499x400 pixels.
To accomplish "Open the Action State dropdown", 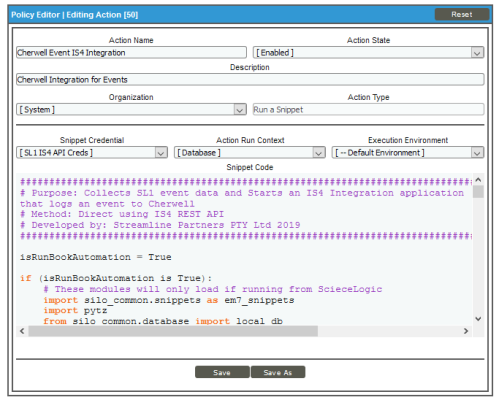I will (x=368, y=53).
